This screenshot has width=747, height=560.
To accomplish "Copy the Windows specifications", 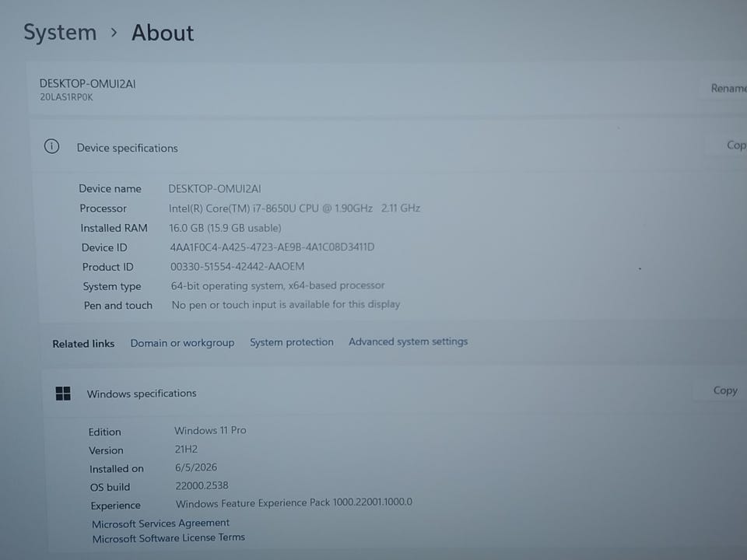I will point(724,390).
